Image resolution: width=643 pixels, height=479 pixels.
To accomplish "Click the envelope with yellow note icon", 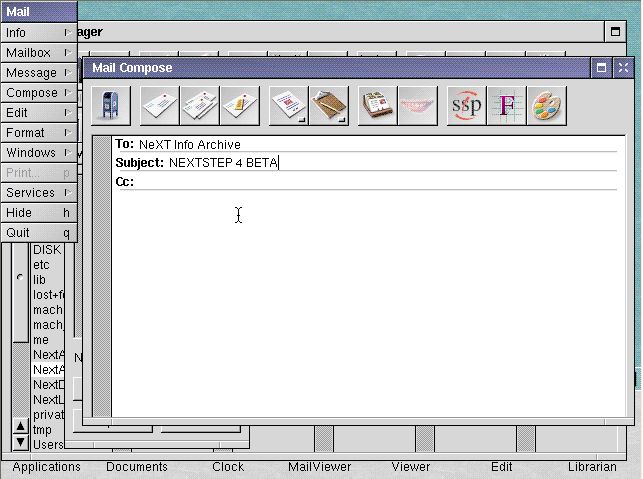I will [x=240, y=105].
